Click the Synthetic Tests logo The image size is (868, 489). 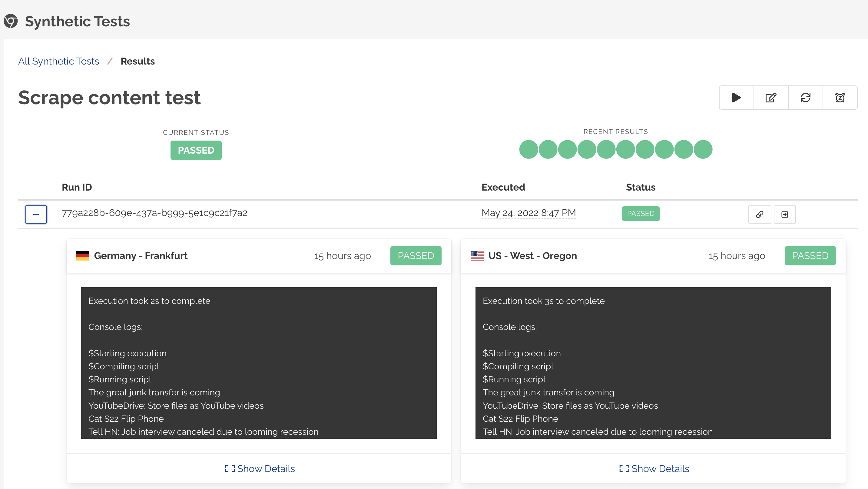coord(11,21)
